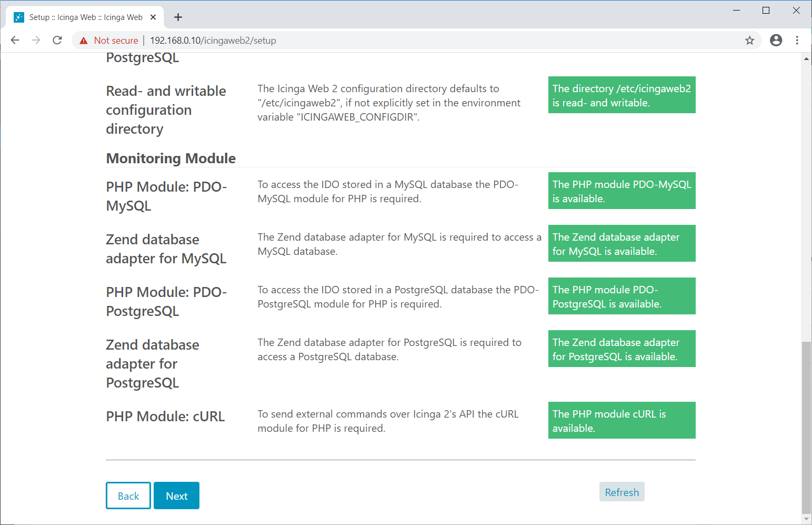Open the Chrome three-dot menu

797,40
